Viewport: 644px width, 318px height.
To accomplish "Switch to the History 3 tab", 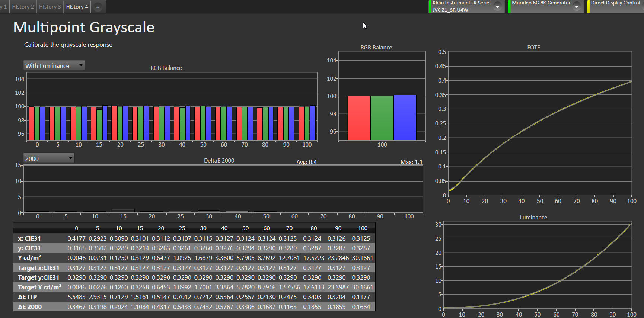I will click(x=50, y=7).
